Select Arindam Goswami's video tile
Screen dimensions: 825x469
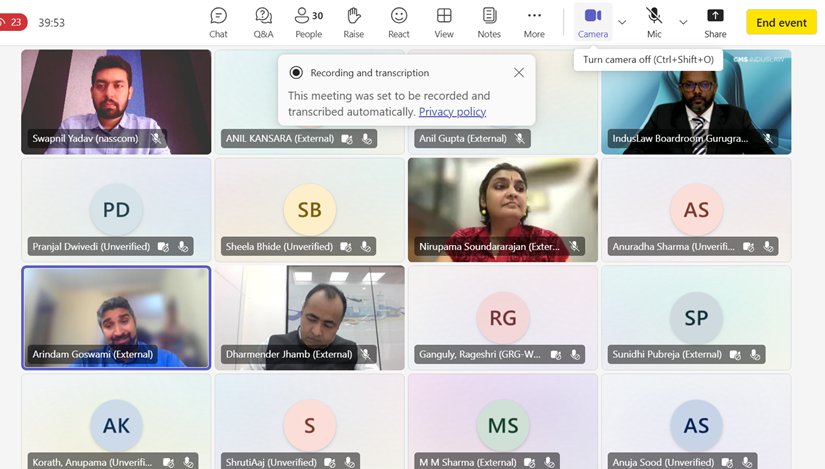pos(116,317)
